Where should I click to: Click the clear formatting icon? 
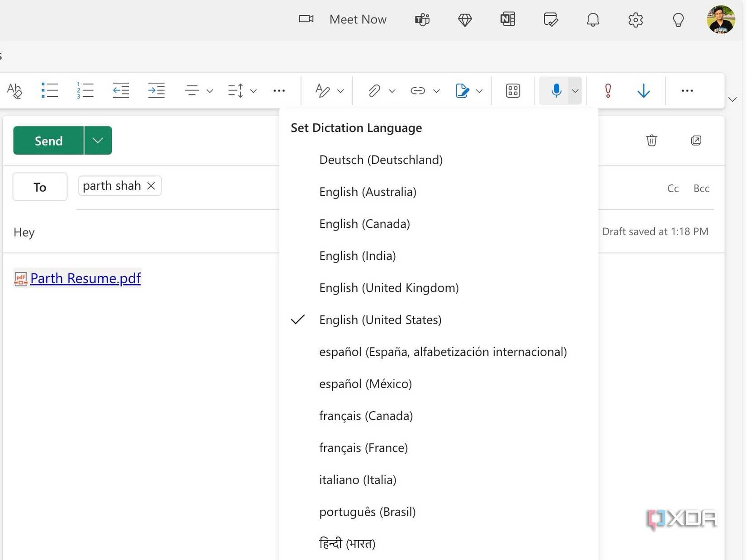[x=14, y=90]
